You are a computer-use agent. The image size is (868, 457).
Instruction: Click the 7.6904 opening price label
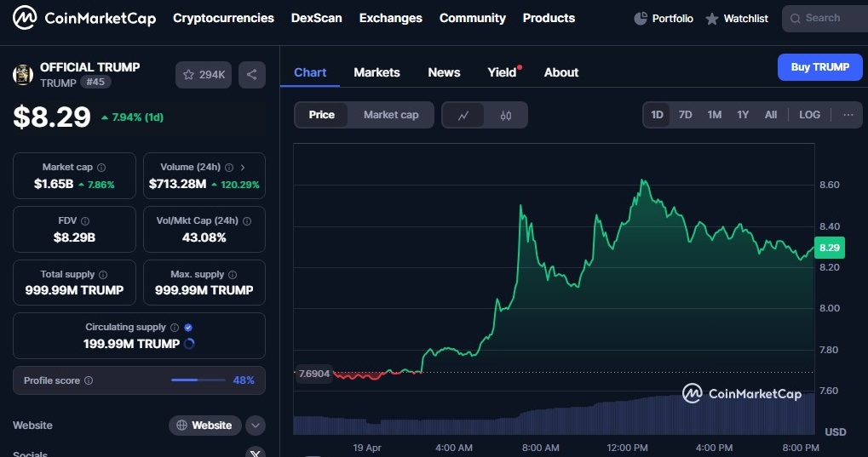(x=313, y=374)
